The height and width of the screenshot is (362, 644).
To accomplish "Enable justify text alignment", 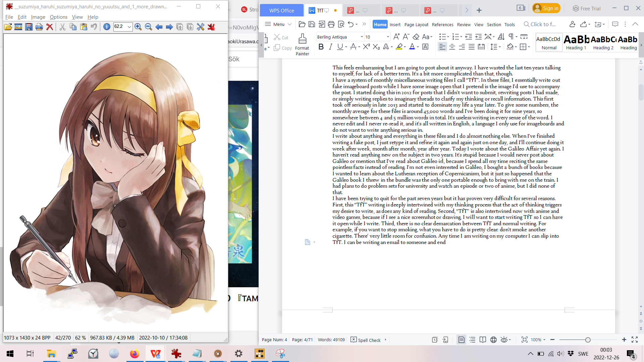I will [x=471, y=47].
